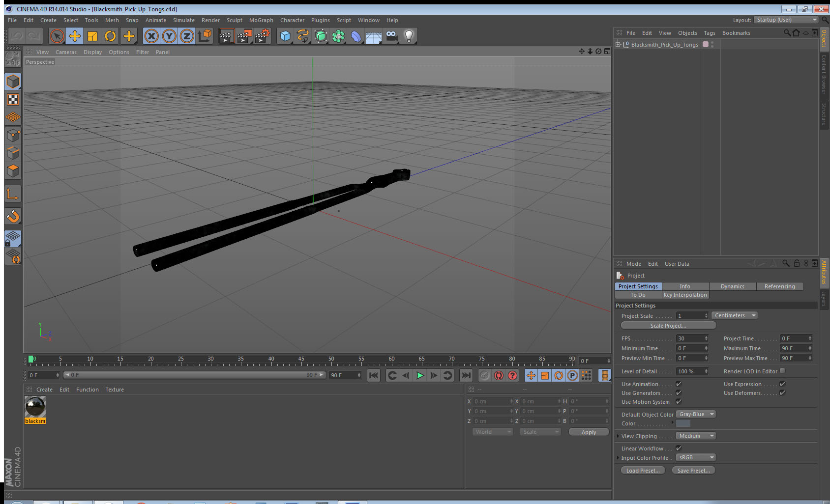
Task: Click the Scale Project button
Action: [668, 325]
